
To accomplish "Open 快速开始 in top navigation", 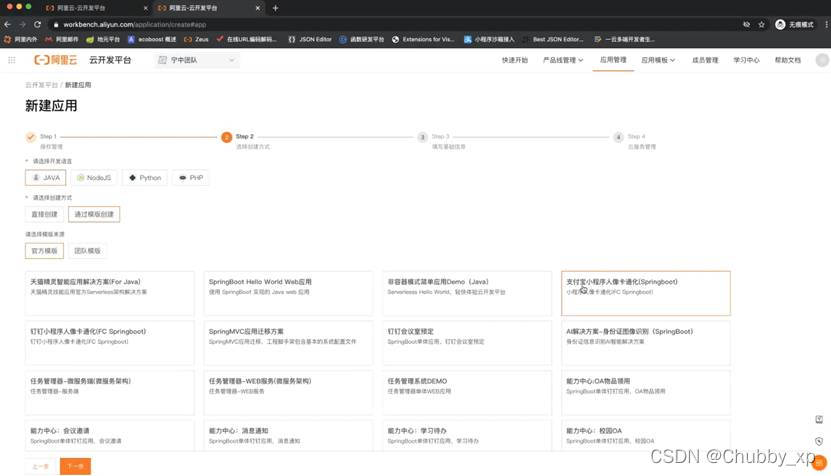I will [x=515, y=60].
